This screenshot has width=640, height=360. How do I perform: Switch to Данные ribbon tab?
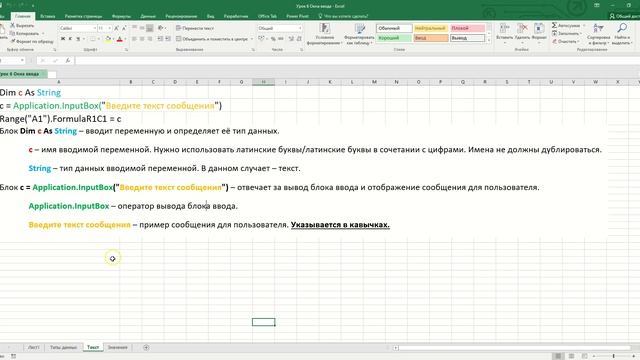click(x=148, y=16)
